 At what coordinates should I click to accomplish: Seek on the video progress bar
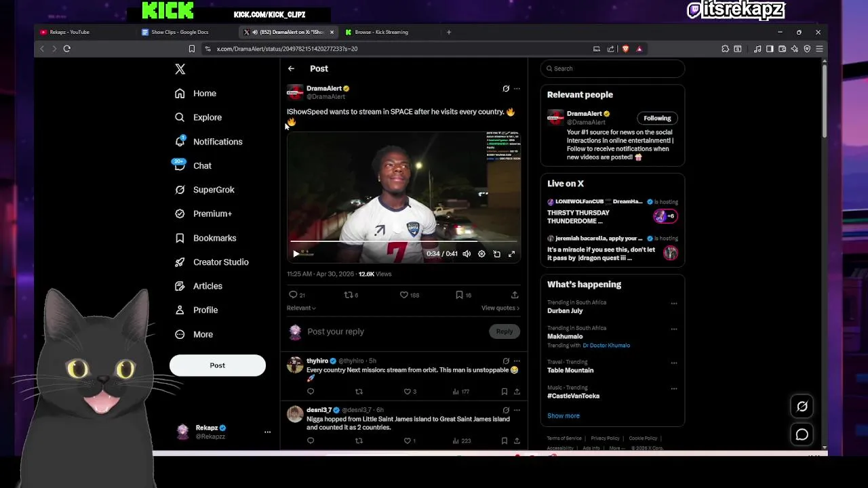click(403, 241)
